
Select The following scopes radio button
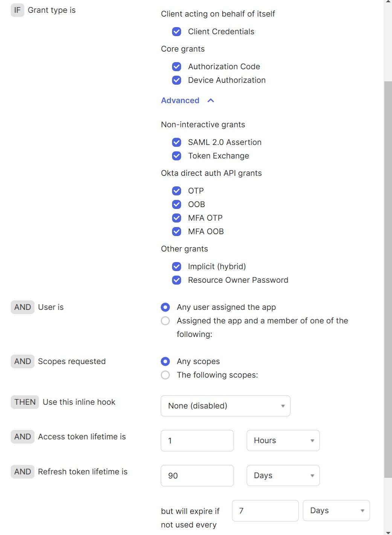pos(165,375)
